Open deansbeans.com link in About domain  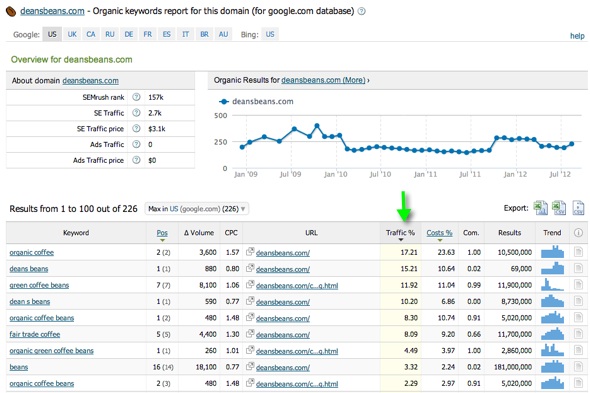click(90, 81)
